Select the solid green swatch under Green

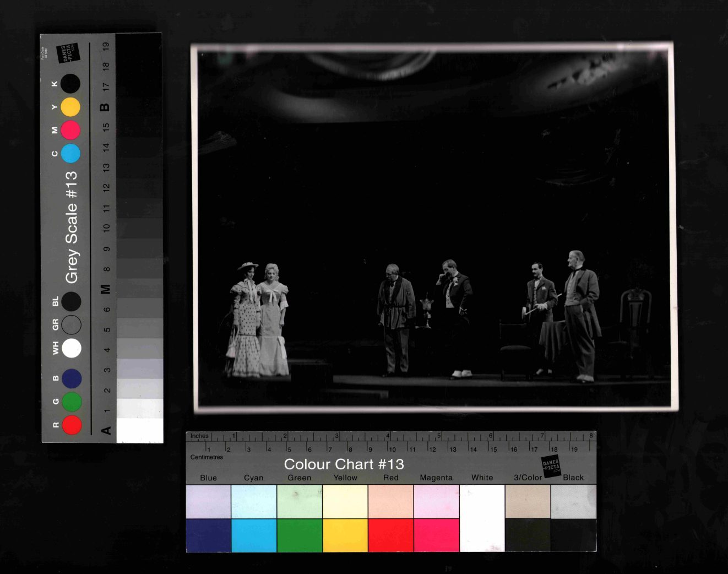300,535
